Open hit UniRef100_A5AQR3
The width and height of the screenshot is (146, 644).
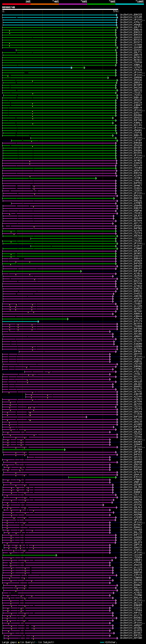pyautogui.click(x=131, y=25)
